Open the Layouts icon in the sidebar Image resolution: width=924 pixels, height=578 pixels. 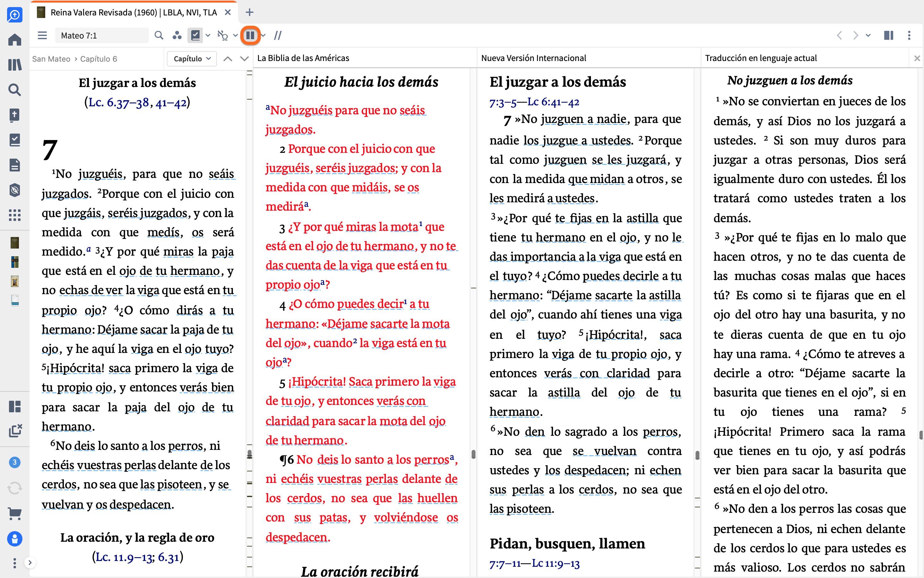pyautogui.click(x=14, y=406)
